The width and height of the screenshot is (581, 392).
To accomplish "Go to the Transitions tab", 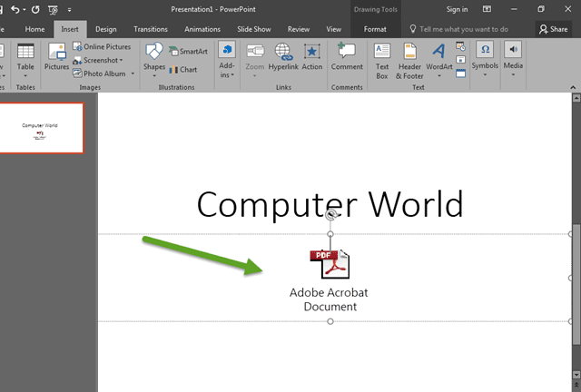I will tap(151, 29).
